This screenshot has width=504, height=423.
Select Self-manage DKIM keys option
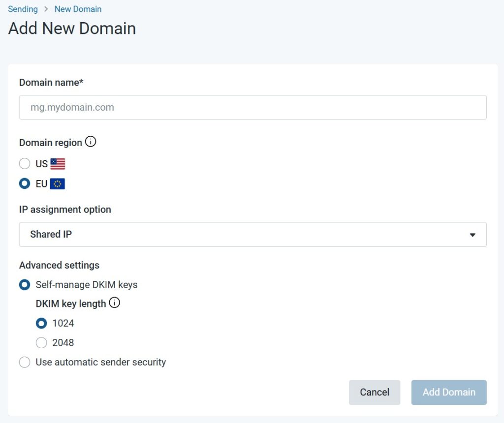(25, 284)
